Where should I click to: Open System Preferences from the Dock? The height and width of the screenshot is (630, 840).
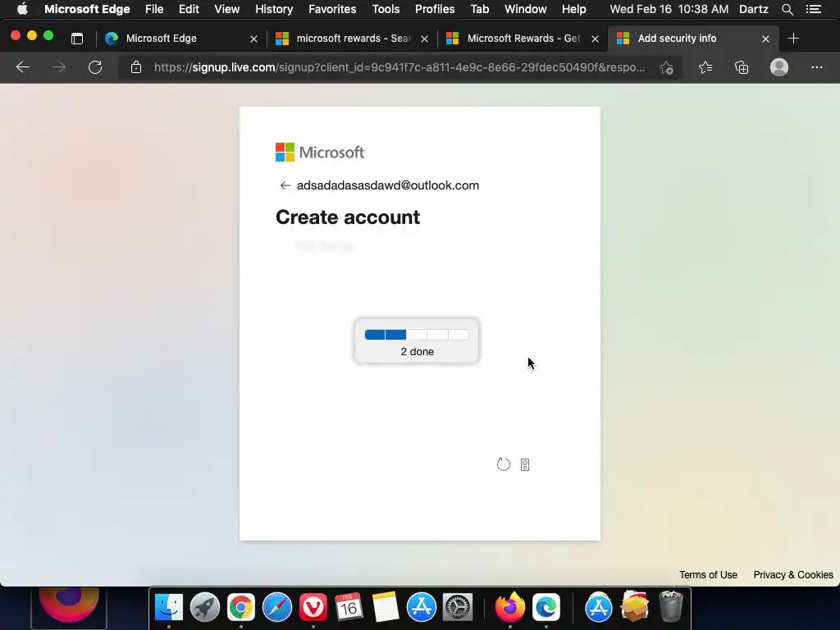[x=458, y=608]
